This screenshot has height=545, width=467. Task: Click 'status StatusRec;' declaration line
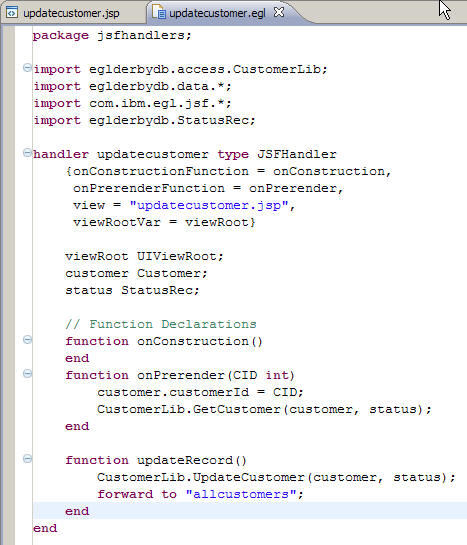click(132, 291)
